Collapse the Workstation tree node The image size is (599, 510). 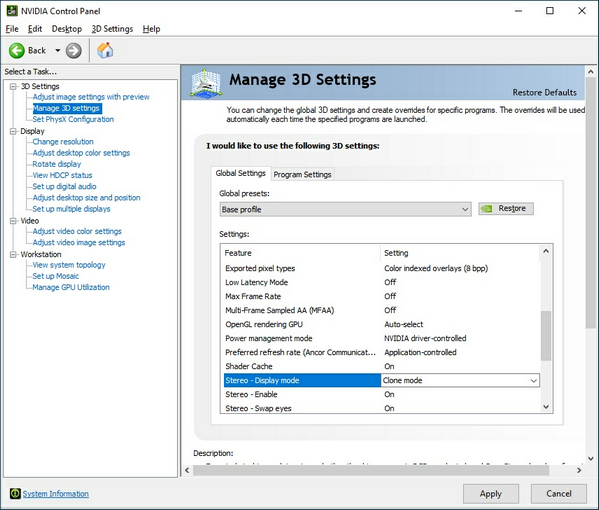point(13,254)
